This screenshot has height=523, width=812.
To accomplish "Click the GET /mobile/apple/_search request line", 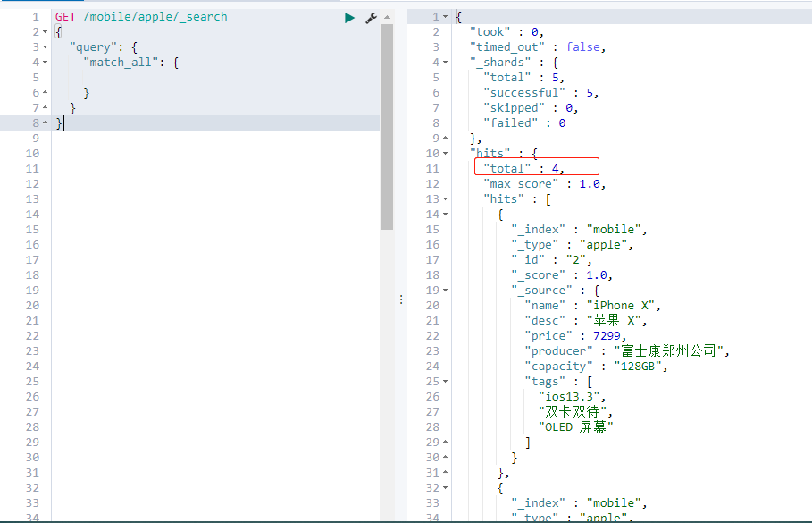I will 141,17.
